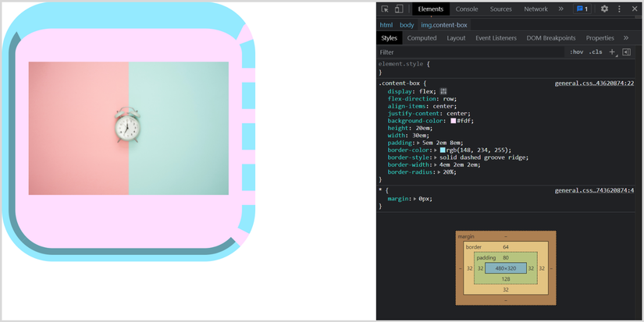Click the 480×320 content box in model
Image resolution: width=644 pixels, height=322 pixels.
pyautogui.click(x=506, y=268)
